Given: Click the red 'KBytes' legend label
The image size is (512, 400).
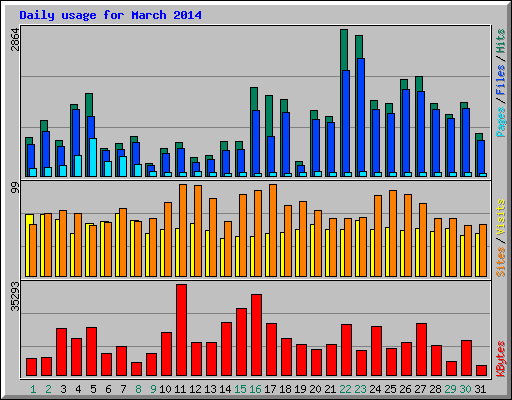Looking at the screenshot, I should coord(501,359).
